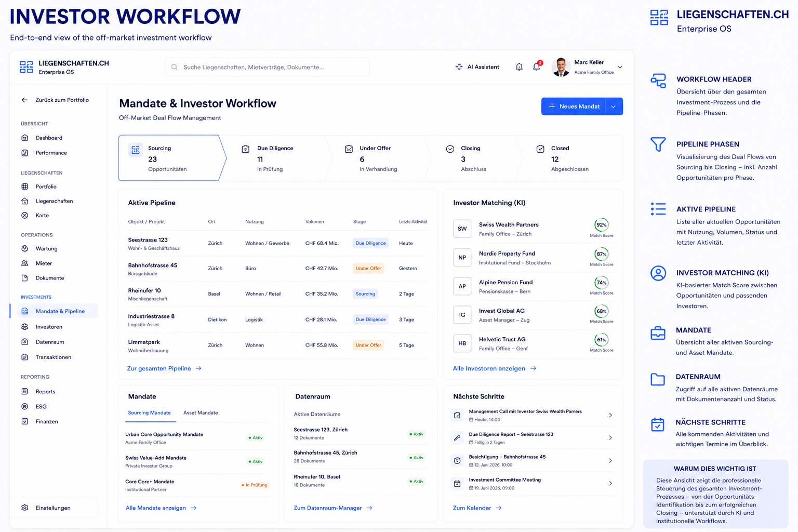Viewport: 798px width, 532px height.
Task: Switch to the Asset Mandate tab
Action: tap(201, 413)
